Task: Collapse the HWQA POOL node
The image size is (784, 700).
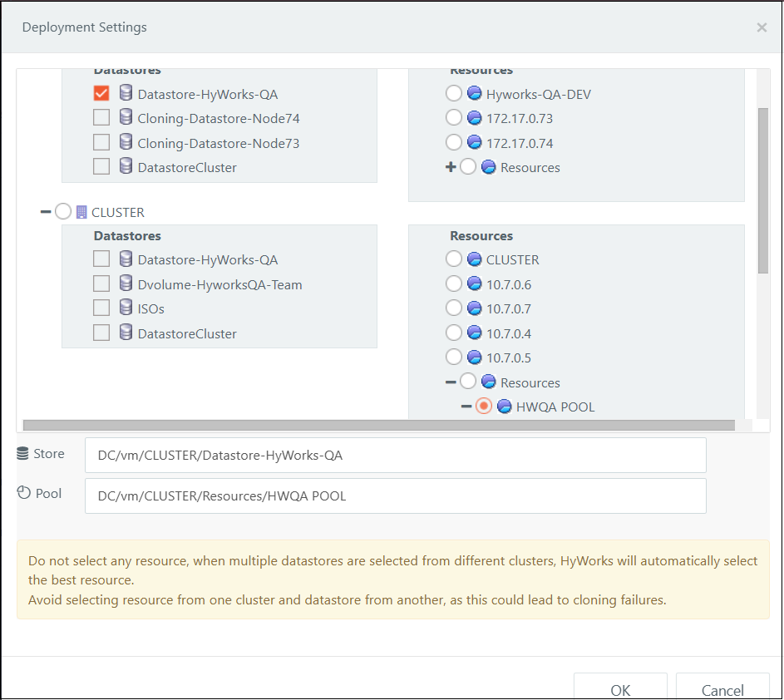Action: tap(466, 407)
